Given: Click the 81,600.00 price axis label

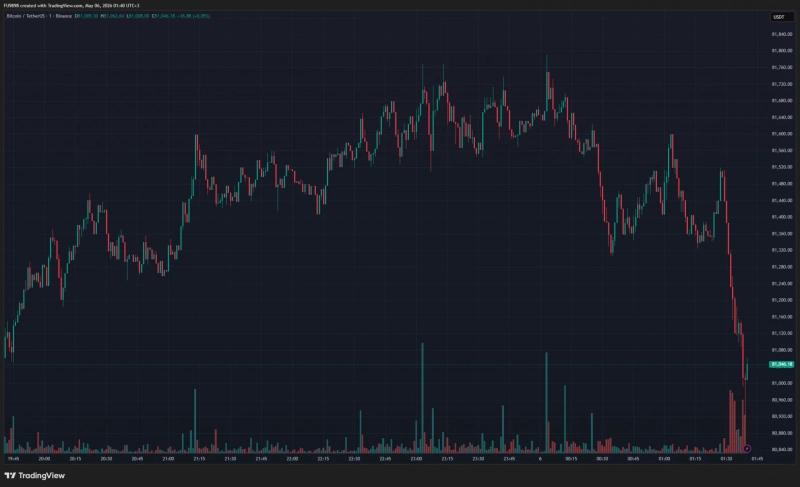Looking at the screenshot, I should click(782, 134).
